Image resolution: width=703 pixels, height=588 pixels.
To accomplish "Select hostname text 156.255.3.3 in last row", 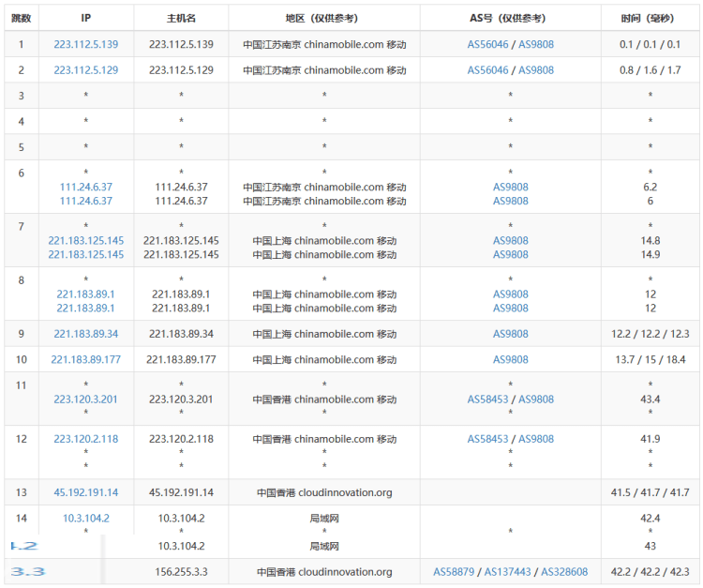I will pos(181,572).
